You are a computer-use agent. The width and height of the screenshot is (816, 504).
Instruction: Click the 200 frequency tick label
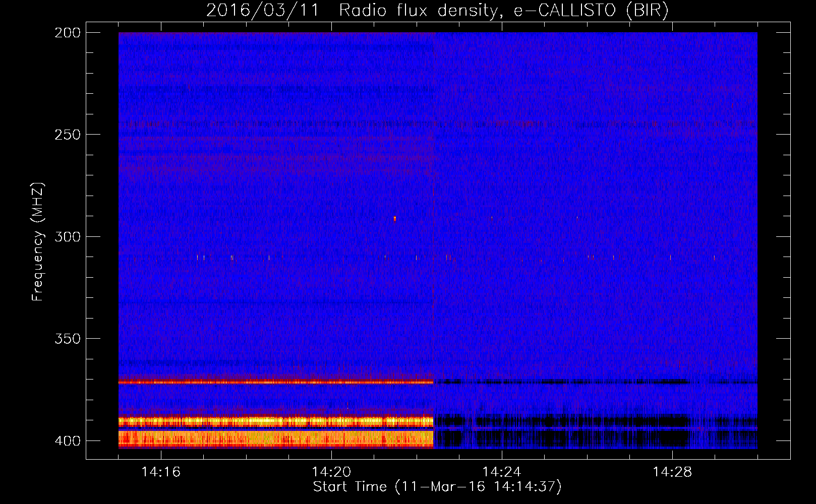pos(68,33)
